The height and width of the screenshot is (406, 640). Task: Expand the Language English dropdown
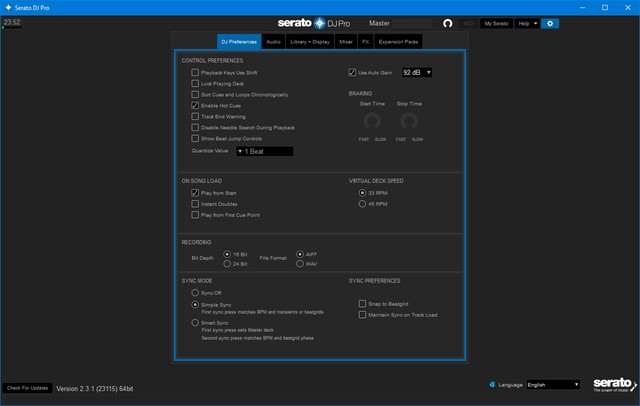552,384
